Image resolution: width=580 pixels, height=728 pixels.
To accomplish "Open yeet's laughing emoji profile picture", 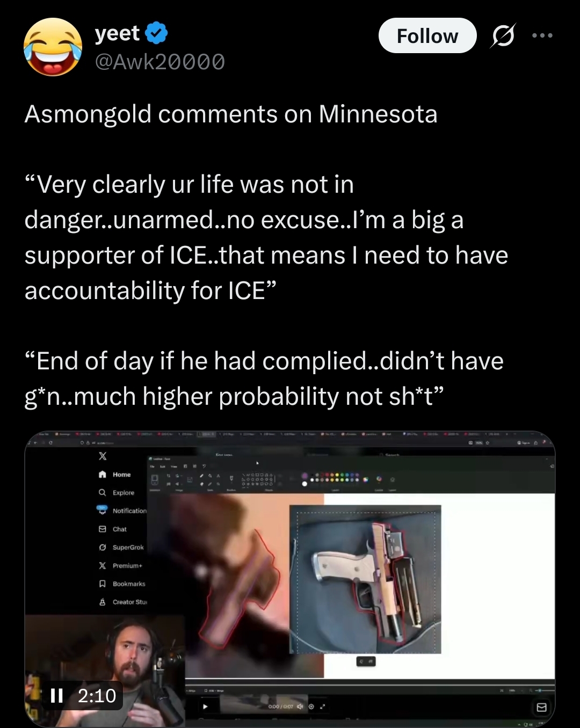I will click(x=53, y=47).
